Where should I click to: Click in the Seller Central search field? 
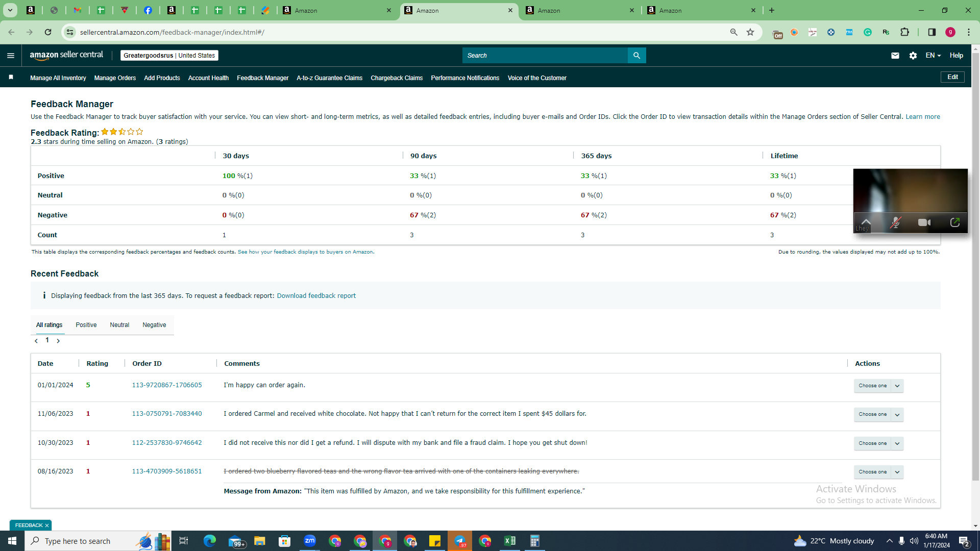[545, 56]
